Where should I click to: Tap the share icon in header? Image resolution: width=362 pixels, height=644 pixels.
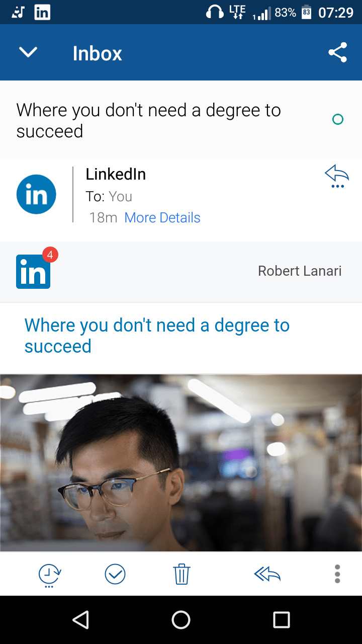point(337,52)
